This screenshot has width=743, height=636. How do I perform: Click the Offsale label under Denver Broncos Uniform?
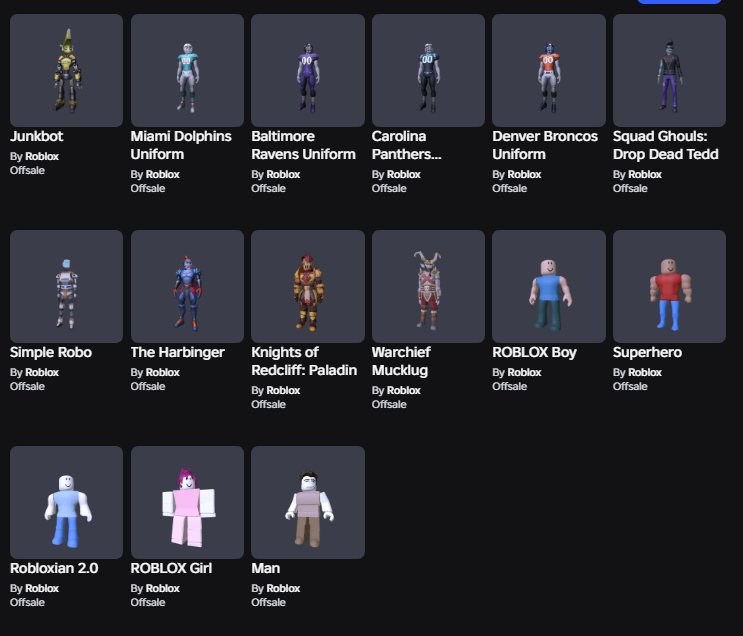510,189
